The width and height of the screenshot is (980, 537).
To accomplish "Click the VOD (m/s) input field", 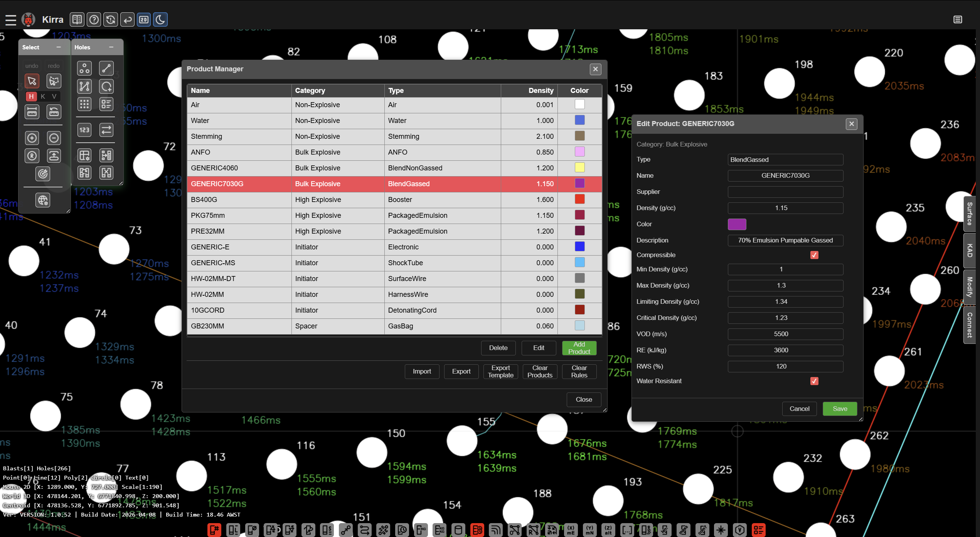I will 785,334.
